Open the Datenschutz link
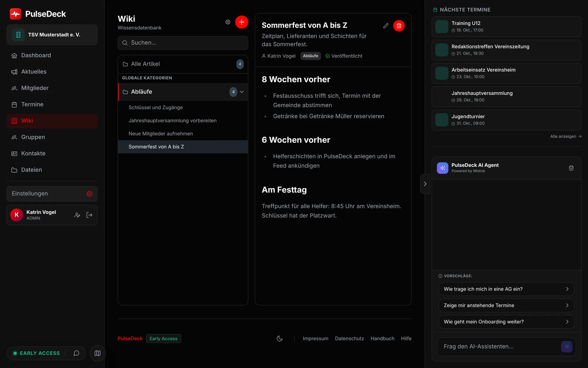 coord(349,339)
